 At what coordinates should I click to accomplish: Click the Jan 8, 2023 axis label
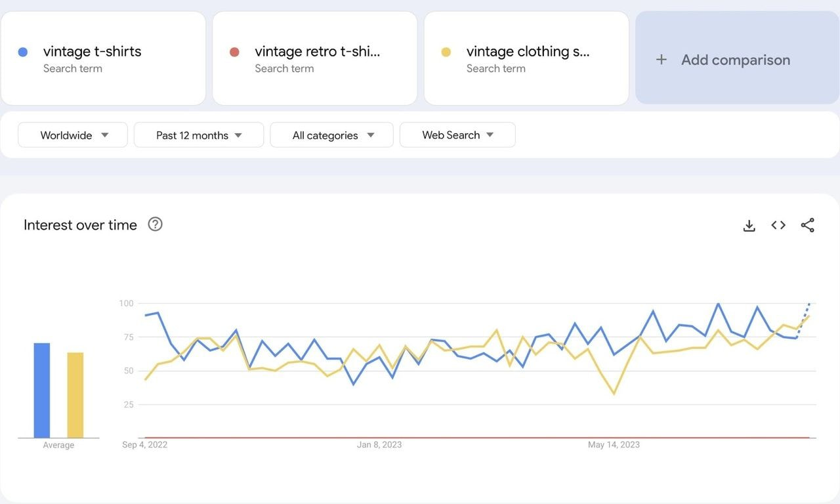379,445
